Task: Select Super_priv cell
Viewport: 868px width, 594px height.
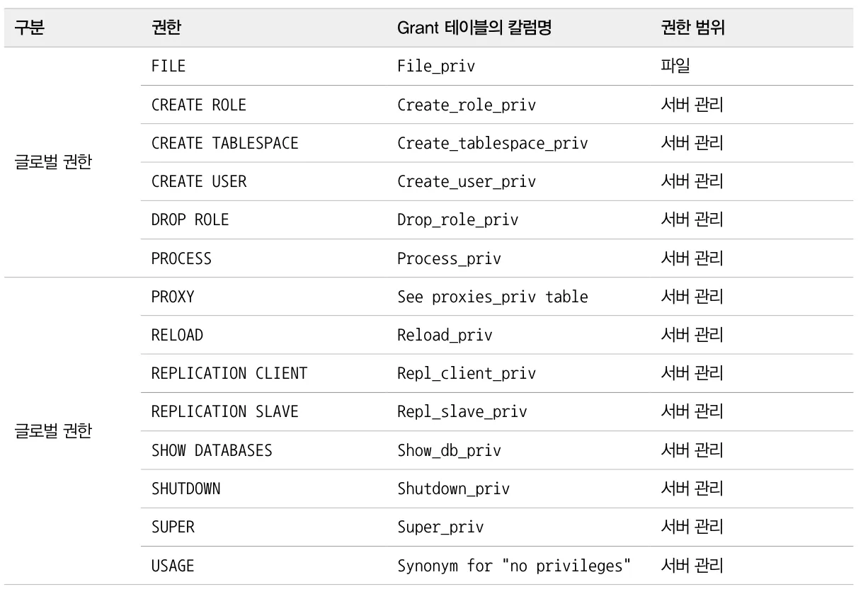Action: click(440, 527)
